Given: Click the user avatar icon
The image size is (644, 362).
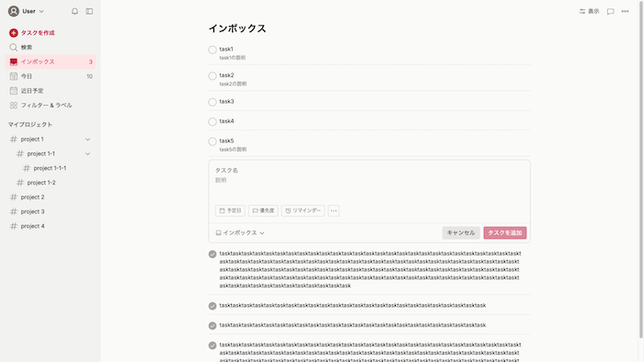Looking at the screenshot, I should click(14, 11).
